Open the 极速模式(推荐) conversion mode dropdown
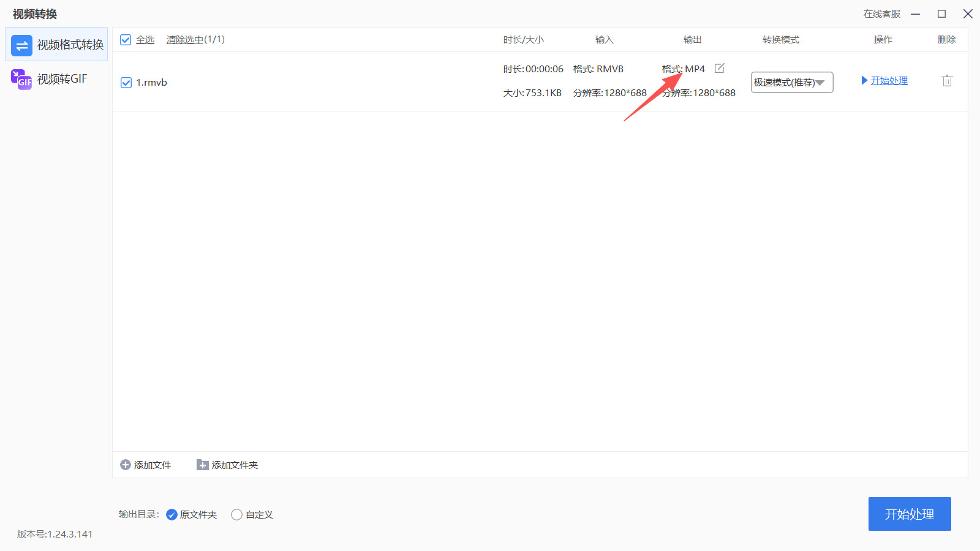Screen dimensions: 980x551 click(791, 82)
